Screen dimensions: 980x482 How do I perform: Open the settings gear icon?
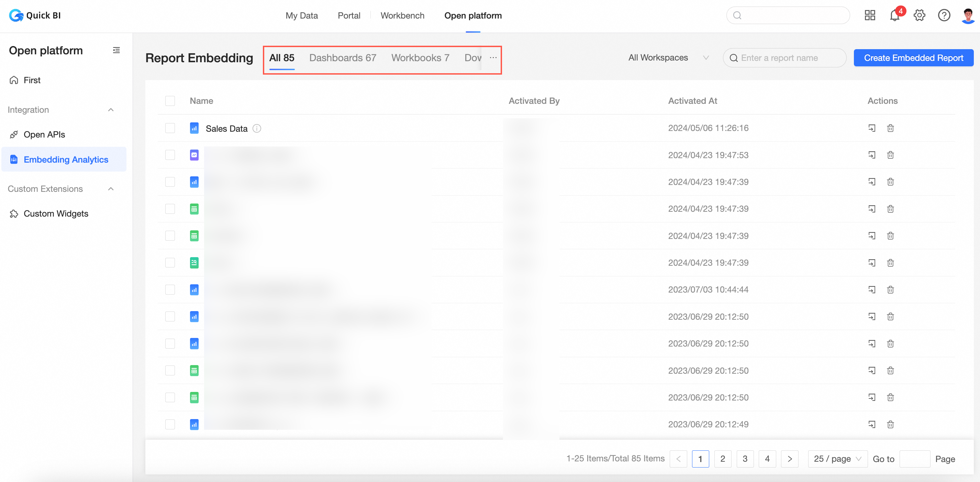pyautogui.click(x=919, y=15)
